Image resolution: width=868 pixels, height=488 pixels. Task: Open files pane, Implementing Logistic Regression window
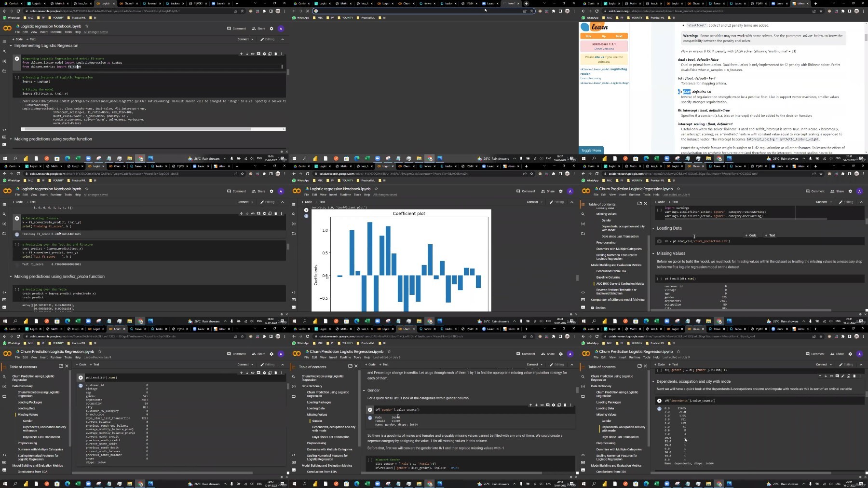(x=4, y=71)
